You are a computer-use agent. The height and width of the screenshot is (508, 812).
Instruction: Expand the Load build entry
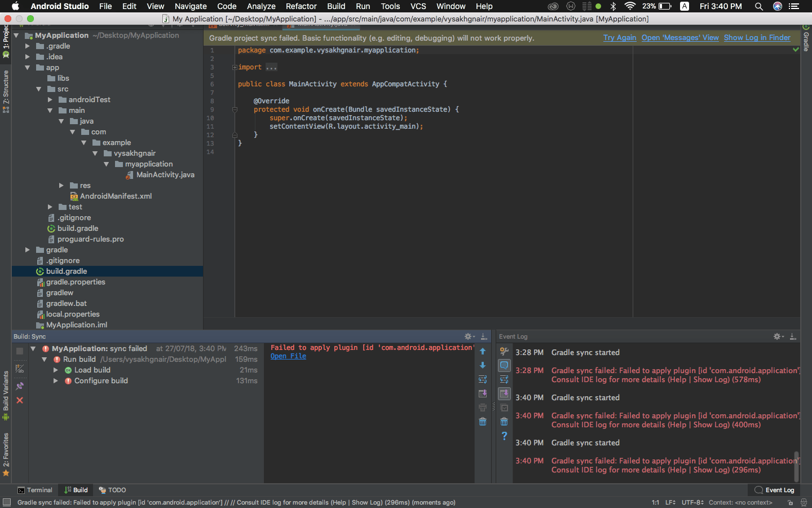55,370
